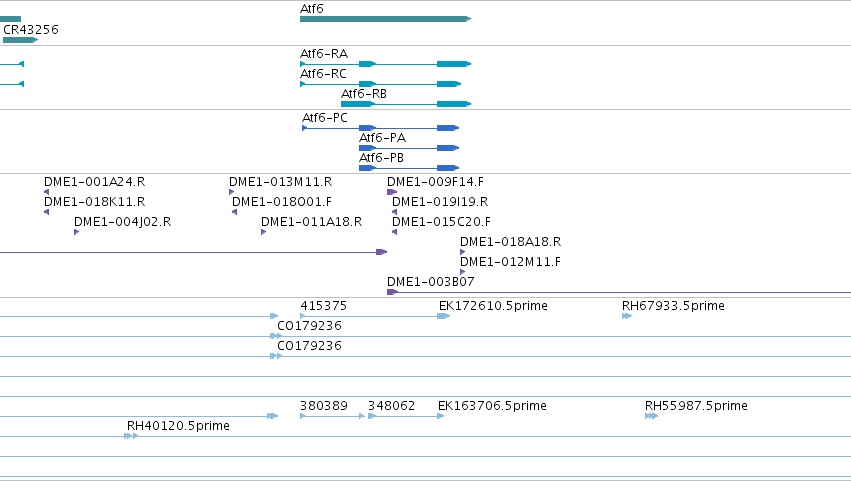Screen dimensions: 851x481
Task: Select the EK163706.5prime feature
Action: 441,416
